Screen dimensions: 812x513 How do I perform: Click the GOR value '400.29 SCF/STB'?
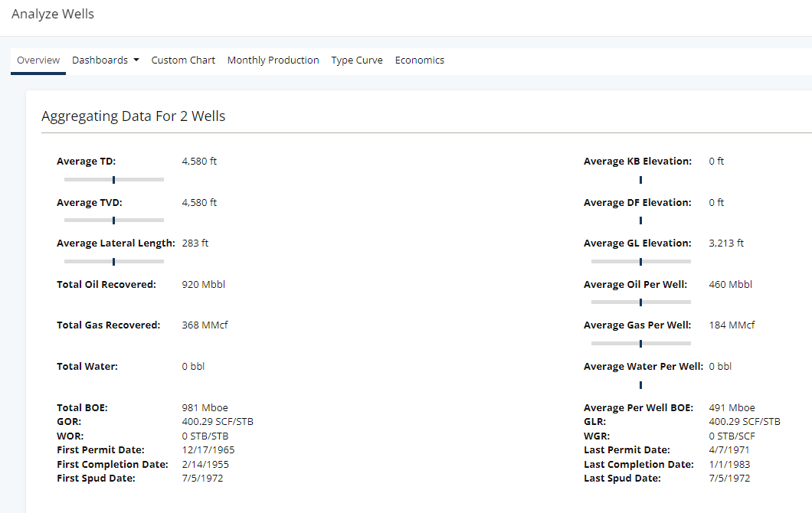(x=218, y=421)
